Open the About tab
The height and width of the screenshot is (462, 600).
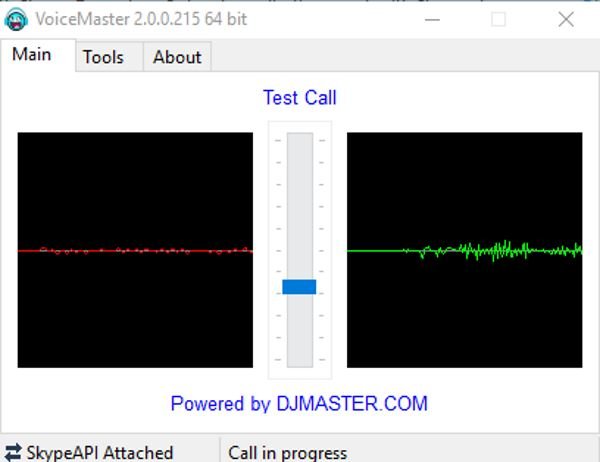[177, 57]
